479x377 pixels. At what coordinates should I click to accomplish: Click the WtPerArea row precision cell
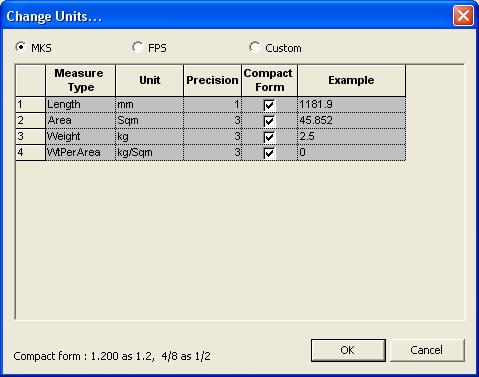pyautogui.click(x=212, y=152)
